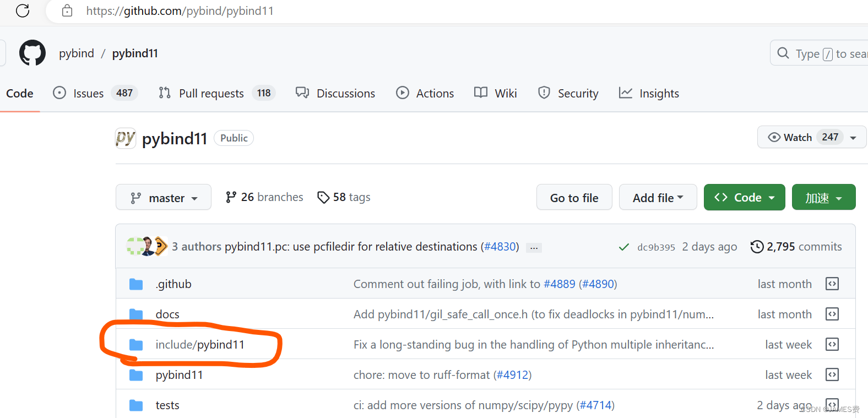Click the commit status green checkmark
The height and width of the screenshot is (418, 868).
point(624,247)
